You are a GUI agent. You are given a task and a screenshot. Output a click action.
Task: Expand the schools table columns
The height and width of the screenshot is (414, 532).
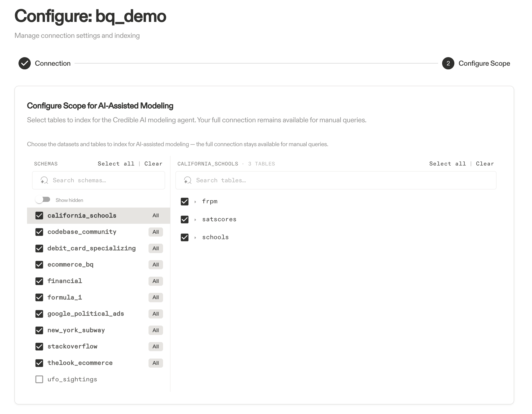click(x=195, y=238)
